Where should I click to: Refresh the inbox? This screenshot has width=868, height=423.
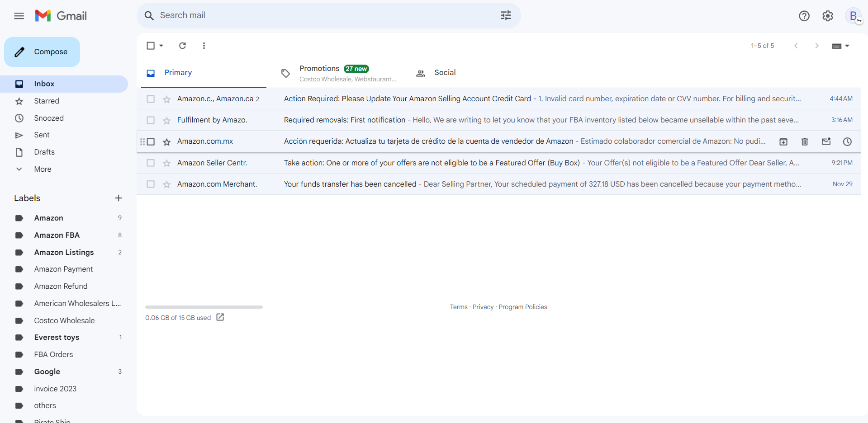click(182, 46)
